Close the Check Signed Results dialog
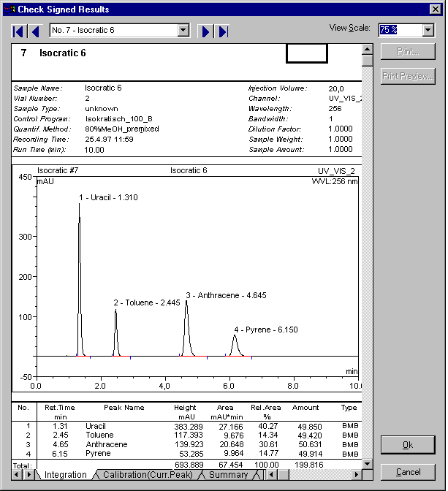 435,9
